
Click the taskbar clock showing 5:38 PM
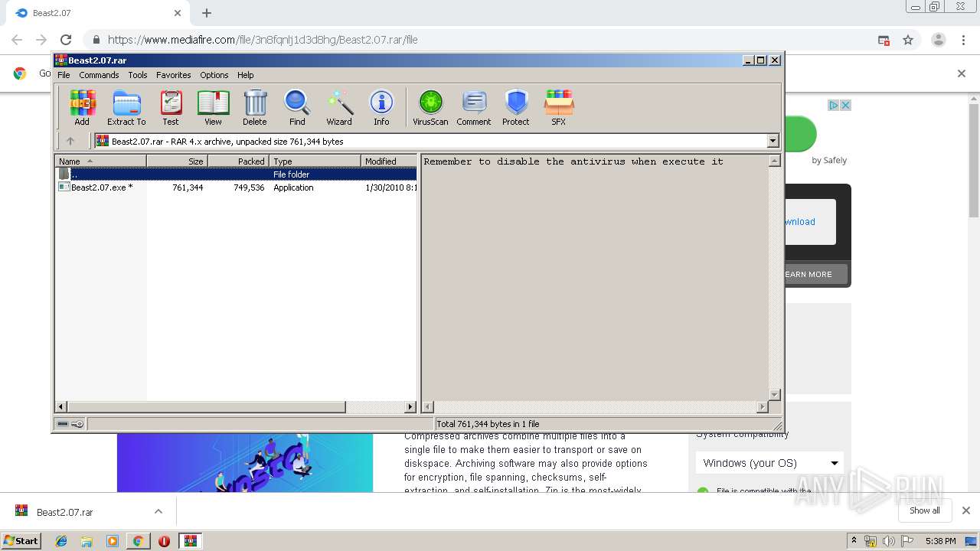click(x=940, y=541)
